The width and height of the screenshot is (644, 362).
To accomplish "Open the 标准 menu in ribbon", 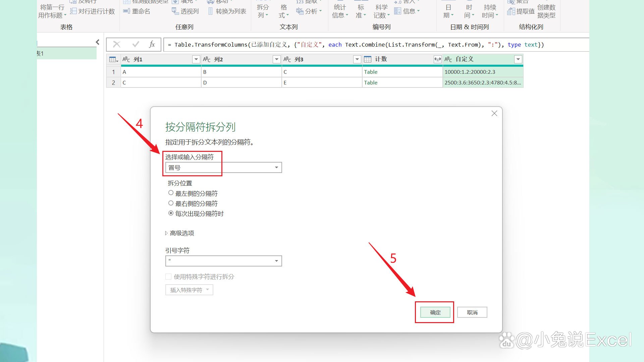I will (x=361, y=11).
